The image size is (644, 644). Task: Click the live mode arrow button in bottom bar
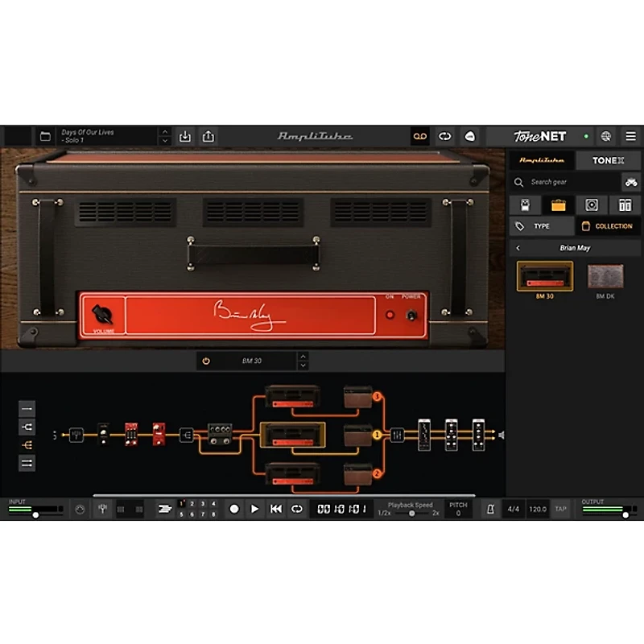tap(164, 510)
